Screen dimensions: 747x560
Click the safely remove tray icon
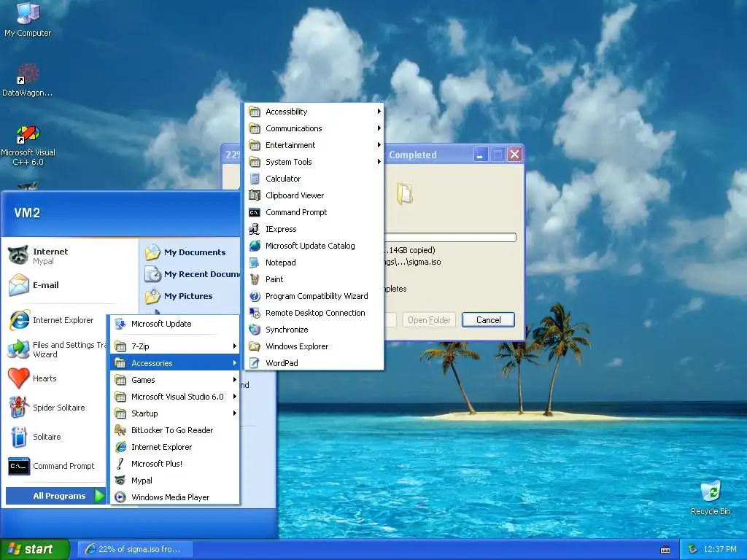point(693,549)
